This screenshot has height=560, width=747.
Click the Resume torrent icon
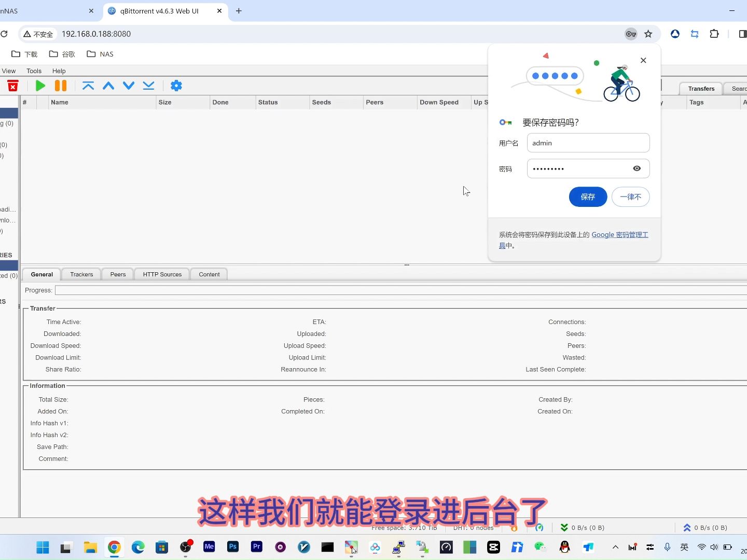(x=40, y=86)
